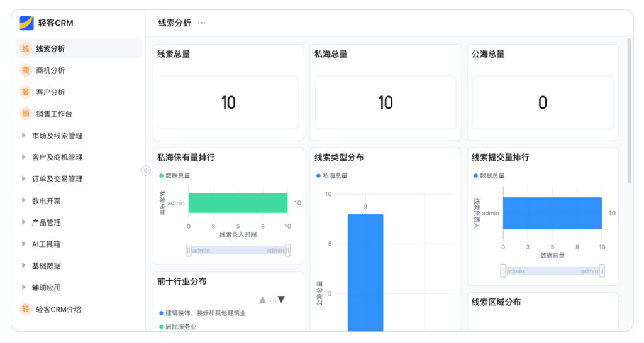Viewport: 644px width, 343px height.
Task: Open the three-dot menu beside 线索分析 title
Action: [201, 23]
